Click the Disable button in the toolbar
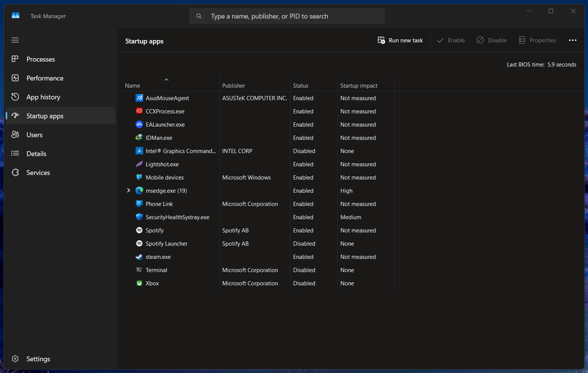The height and width of the screenshot is (373, 588). coord(491,40)
